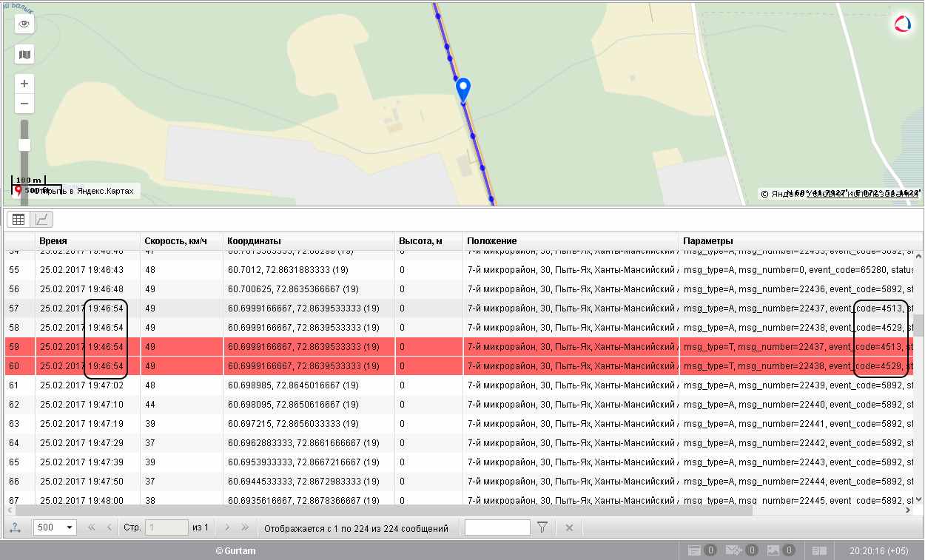
Task: Zoom out the map with minus button
Action: (x=24, y=104)
